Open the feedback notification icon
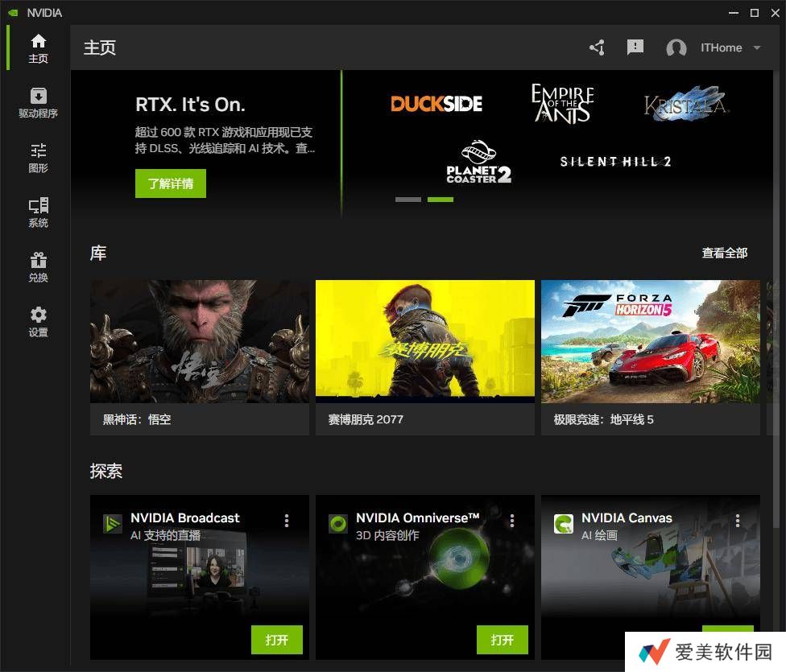Viewport: 786px width, 672px height. (x=635, y=47)
